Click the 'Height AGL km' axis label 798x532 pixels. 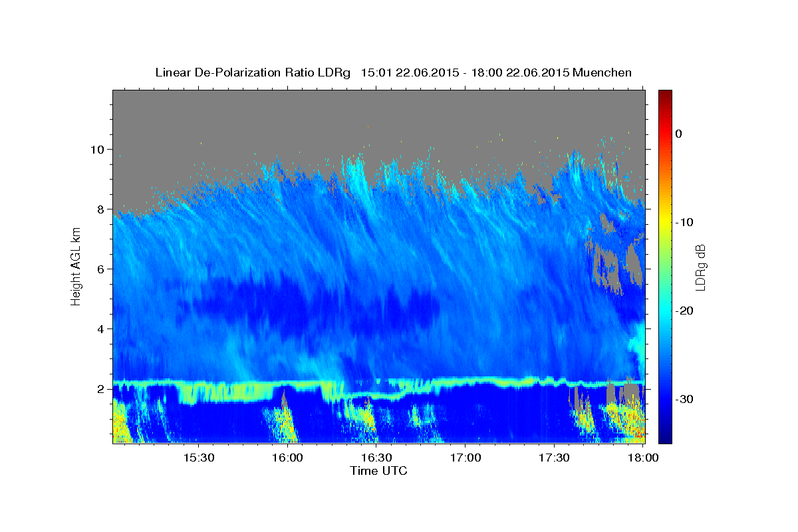[x=76, y=266]
